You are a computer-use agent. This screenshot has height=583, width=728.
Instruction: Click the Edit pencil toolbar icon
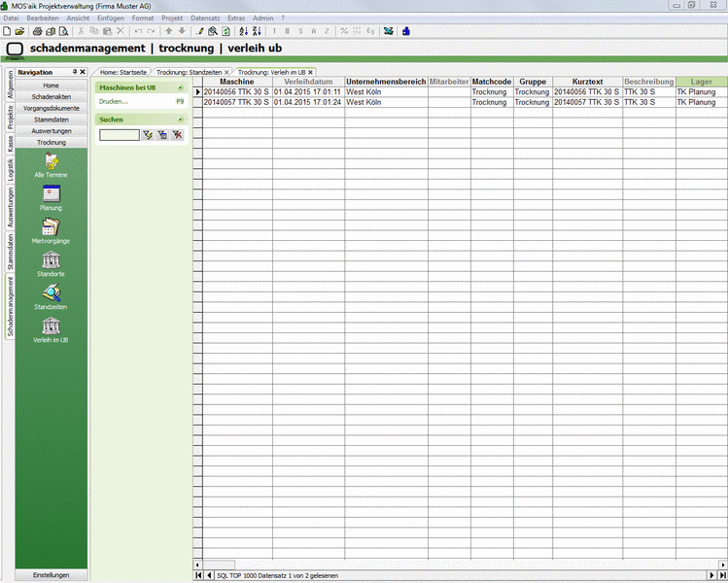point(199,31)
